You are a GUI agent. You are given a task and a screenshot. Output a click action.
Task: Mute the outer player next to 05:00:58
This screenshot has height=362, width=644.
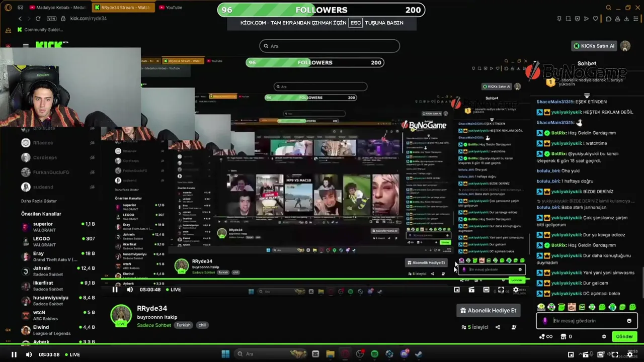point(29,354)
